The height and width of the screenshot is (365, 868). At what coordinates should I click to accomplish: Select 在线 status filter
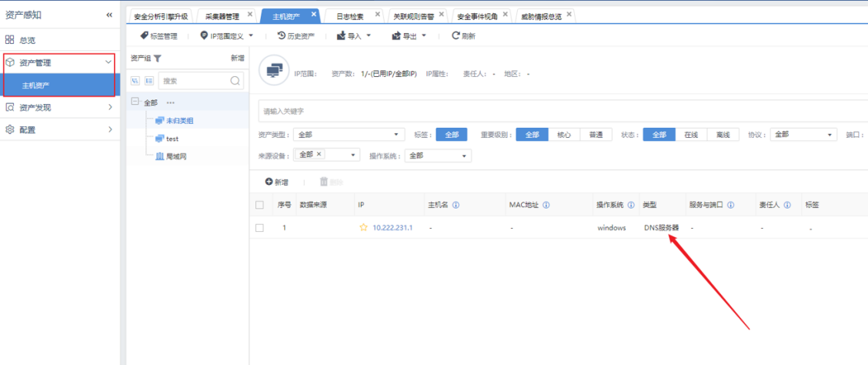tap(691, 135)
